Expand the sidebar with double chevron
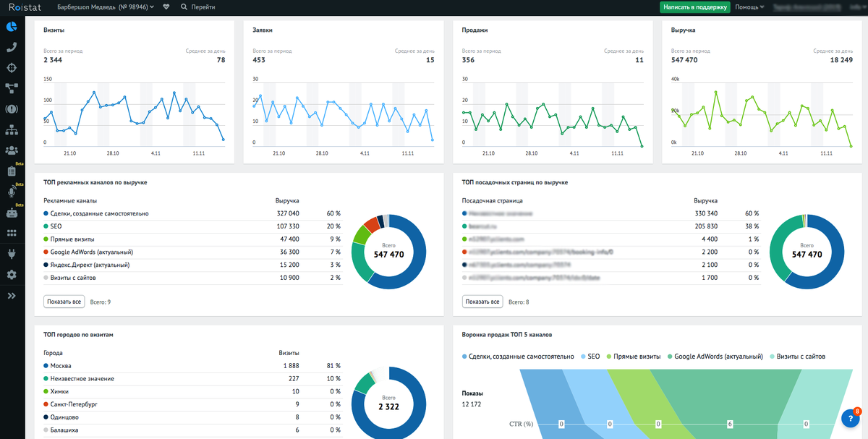Image resolution: width=868 pixels, height=439 pixels. [x=12, y=296]
